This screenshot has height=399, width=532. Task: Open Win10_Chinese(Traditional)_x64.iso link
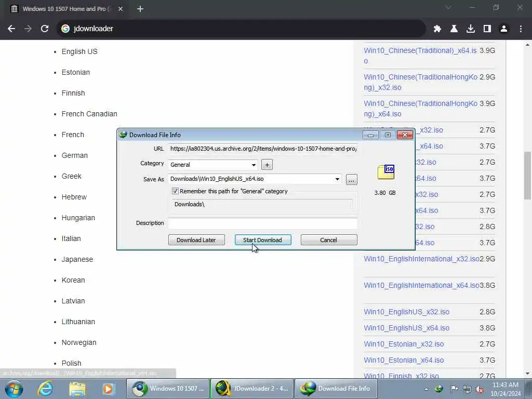[420, 56]
